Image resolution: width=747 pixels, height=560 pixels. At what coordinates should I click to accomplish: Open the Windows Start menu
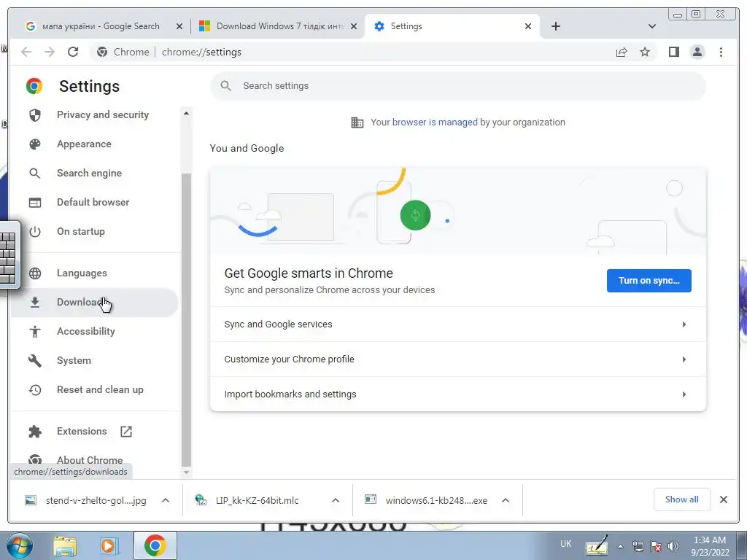tap(20, 545)
